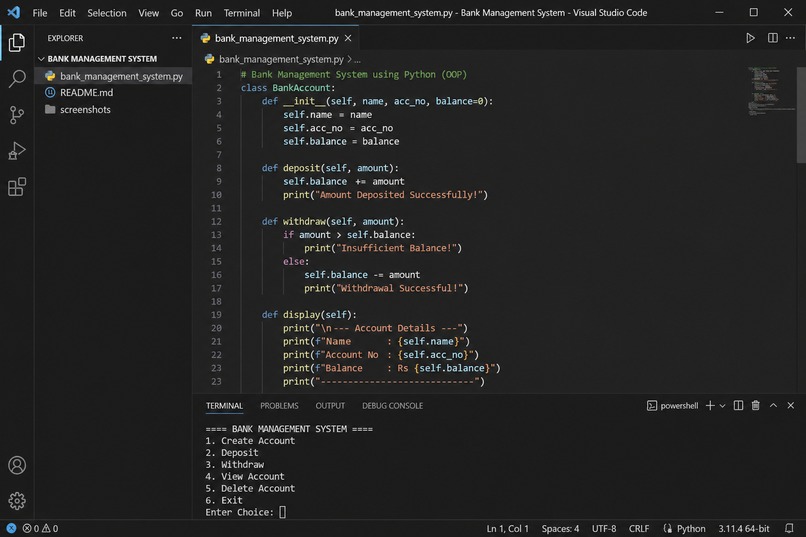Open the Run and Debug view
The height and width of the screenshot is (537, 806).
pos(16,151)
